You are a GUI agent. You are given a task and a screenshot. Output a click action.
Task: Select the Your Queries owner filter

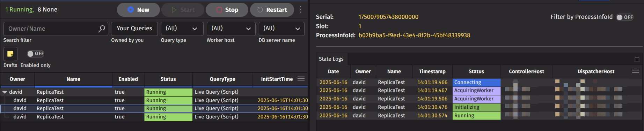(134, 29)
